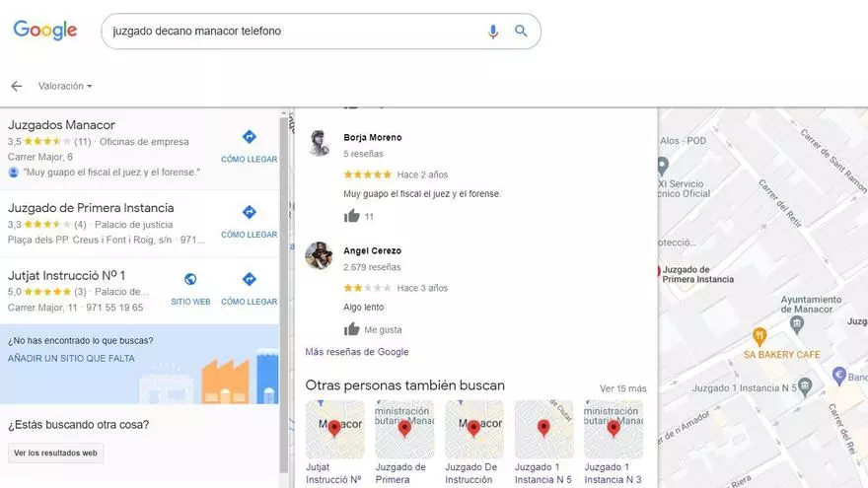Click Juzgado de Primera Instancia map pin
868x488 pixels.
[656, 271]
